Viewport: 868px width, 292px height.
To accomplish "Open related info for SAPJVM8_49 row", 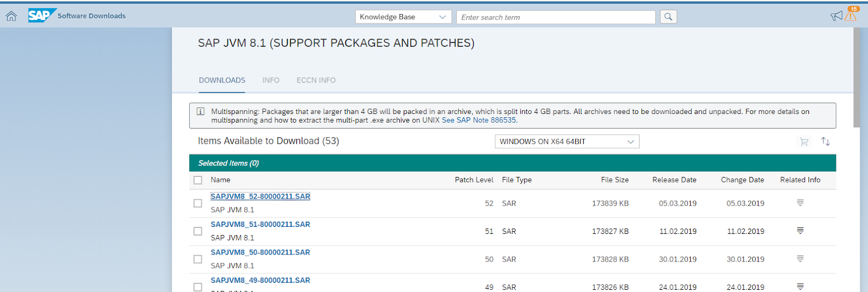I will click(800, 287).
